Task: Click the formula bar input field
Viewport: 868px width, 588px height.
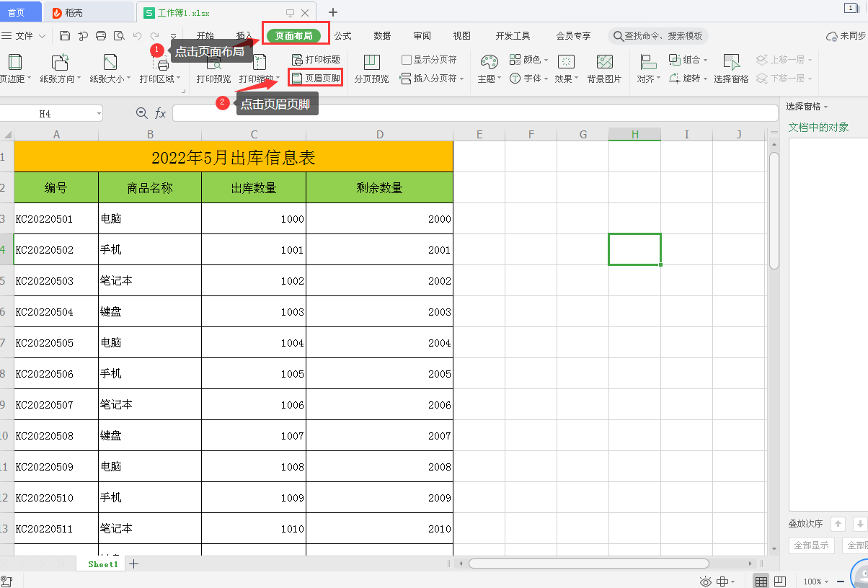Action: [x=475, y=113]
